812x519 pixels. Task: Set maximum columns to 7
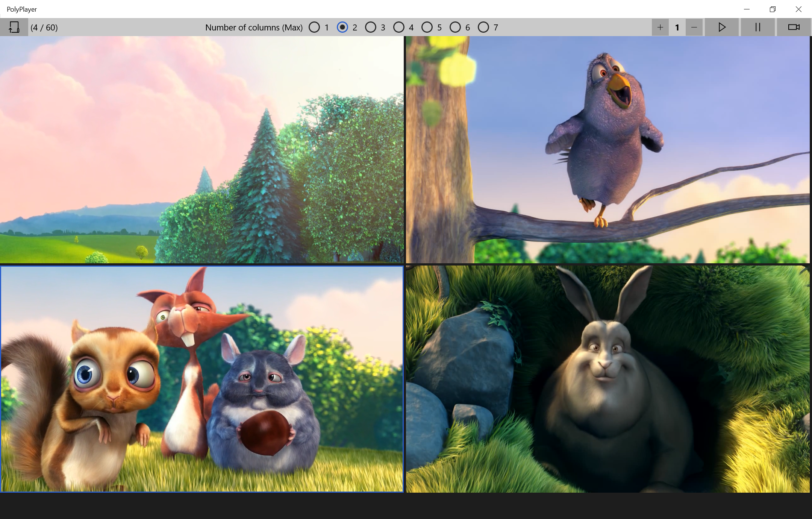[x=483, y=27]
